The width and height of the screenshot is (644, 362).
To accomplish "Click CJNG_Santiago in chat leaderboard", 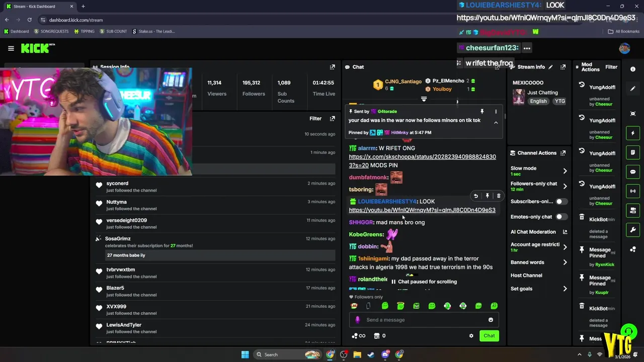I will click(403, 81).
